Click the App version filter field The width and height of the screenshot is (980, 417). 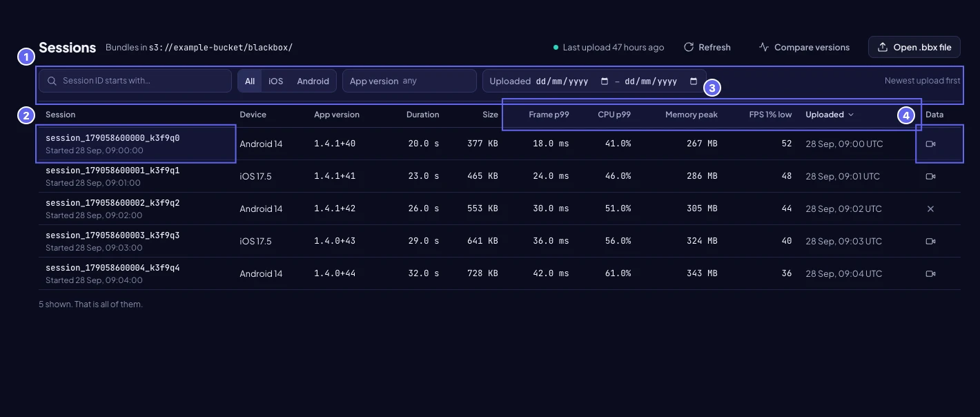[409, 81]
